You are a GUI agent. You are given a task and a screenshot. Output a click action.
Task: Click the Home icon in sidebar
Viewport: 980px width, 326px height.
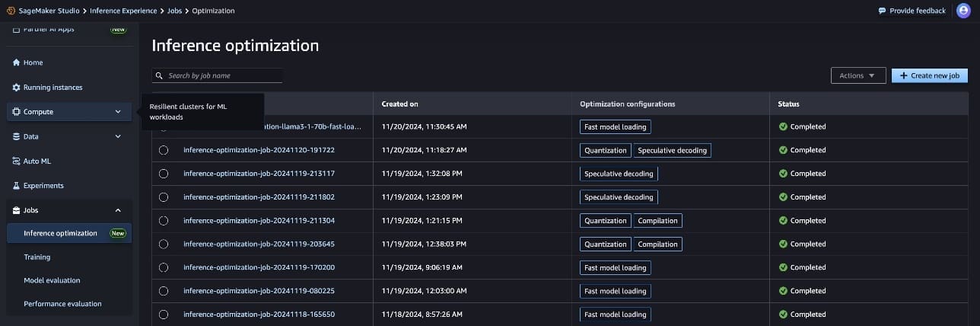[x=16, y=62]
